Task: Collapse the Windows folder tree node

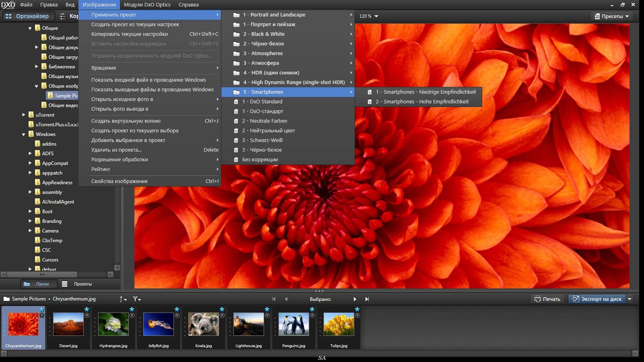Action: coord(24,134)
